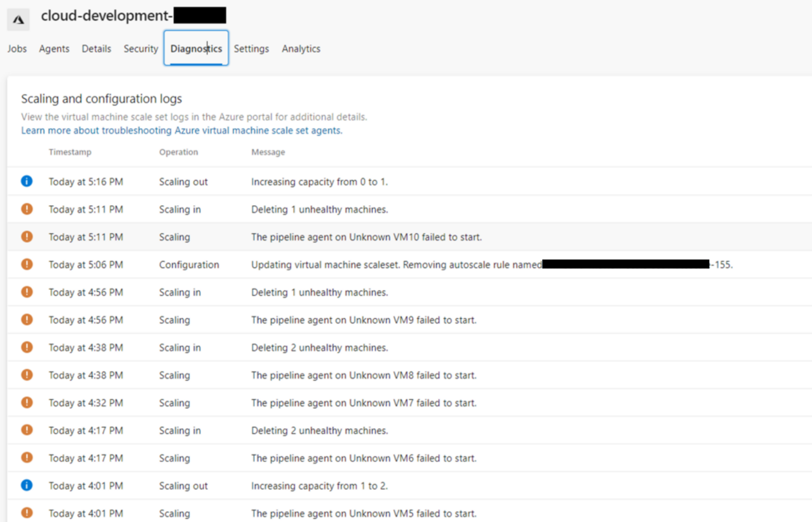The height and width of the screenshot is (522, 812).
Task: Click warning icon for VM10 failed to start
Action: coord(26,237)
